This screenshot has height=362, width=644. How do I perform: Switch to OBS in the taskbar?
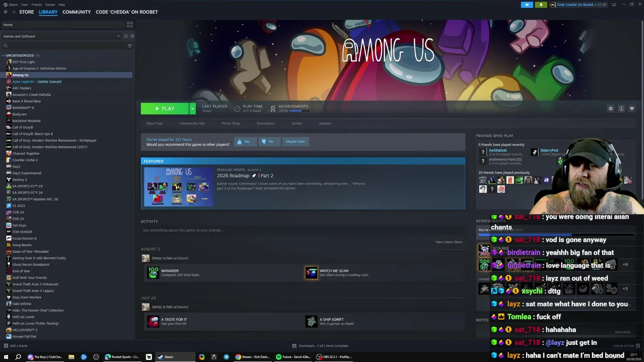(335, 357)
